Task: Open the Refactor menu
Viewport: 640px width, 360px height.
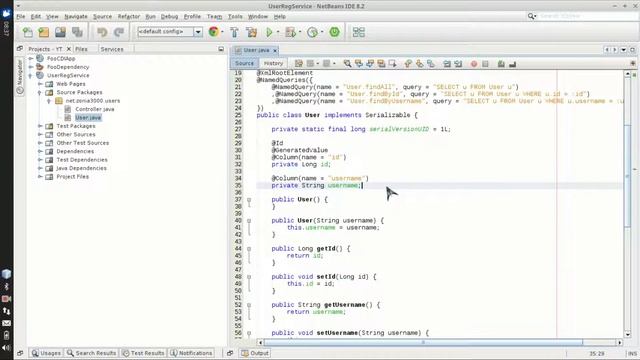Action: pos(129,16)
